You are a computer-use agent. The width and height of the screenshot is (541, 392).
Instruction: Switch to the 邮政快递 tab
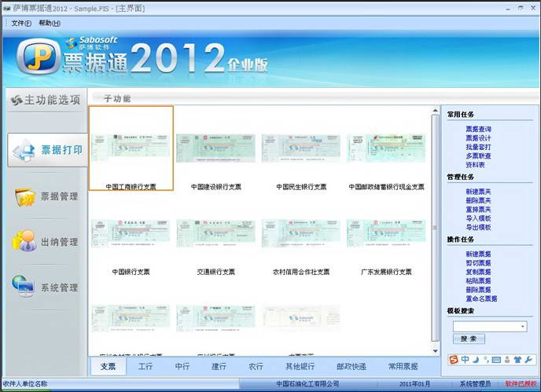pos(351,367)
